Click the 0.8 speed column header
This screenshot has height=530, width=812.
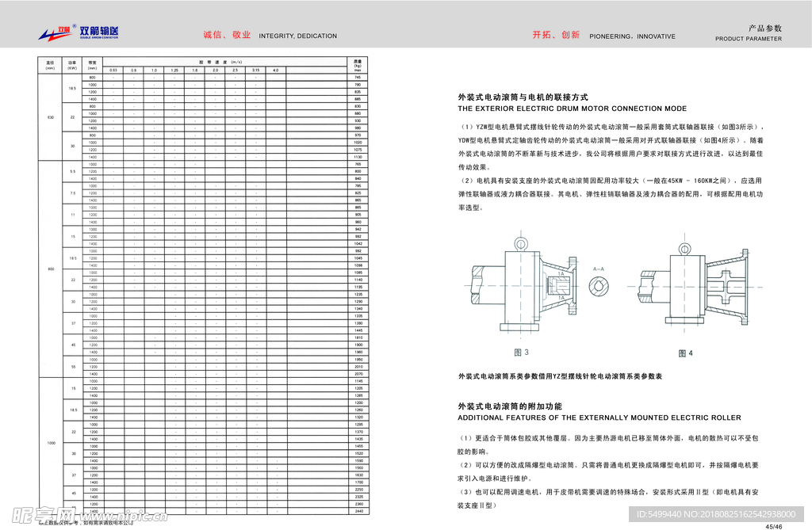[133, 70]
